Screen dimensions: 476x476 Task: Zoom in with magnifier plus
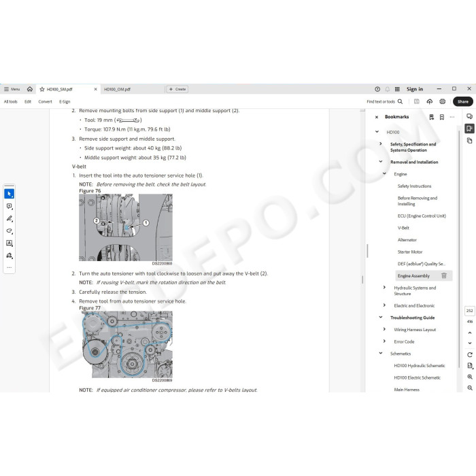pos(470,377)
